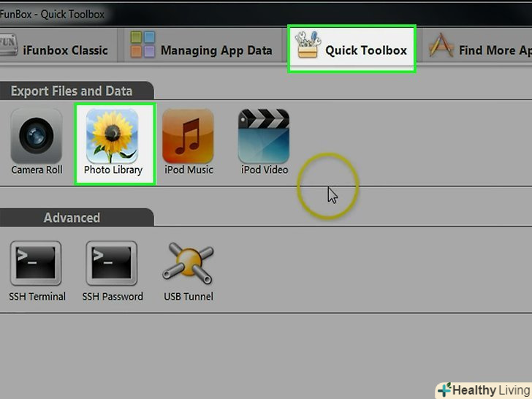This screenshot has height=399, width=532.
Task: Click the toolbox icon on Quick Toolbox tab
Action: click(308, 45)
